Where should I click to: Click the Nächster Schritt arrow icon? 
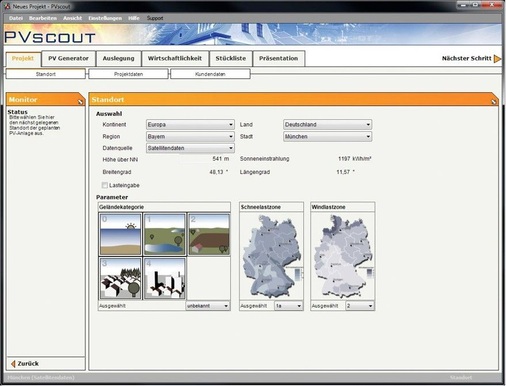[497, 59]
